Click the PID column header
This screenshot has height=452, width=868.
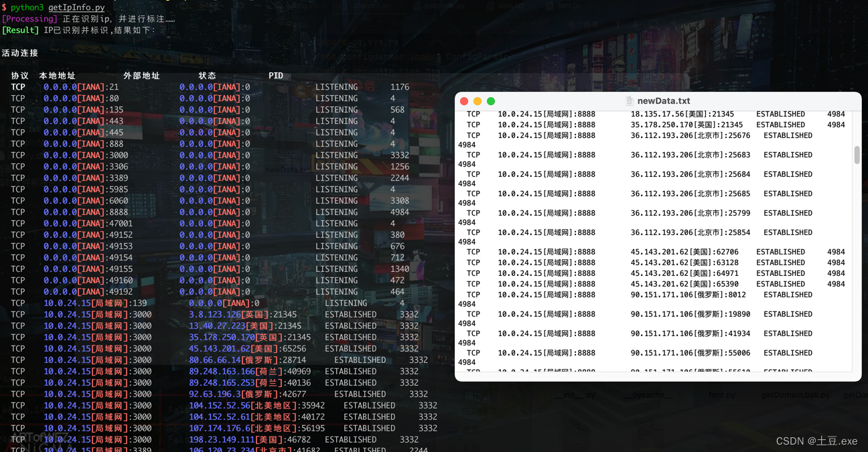pos(276,75)
